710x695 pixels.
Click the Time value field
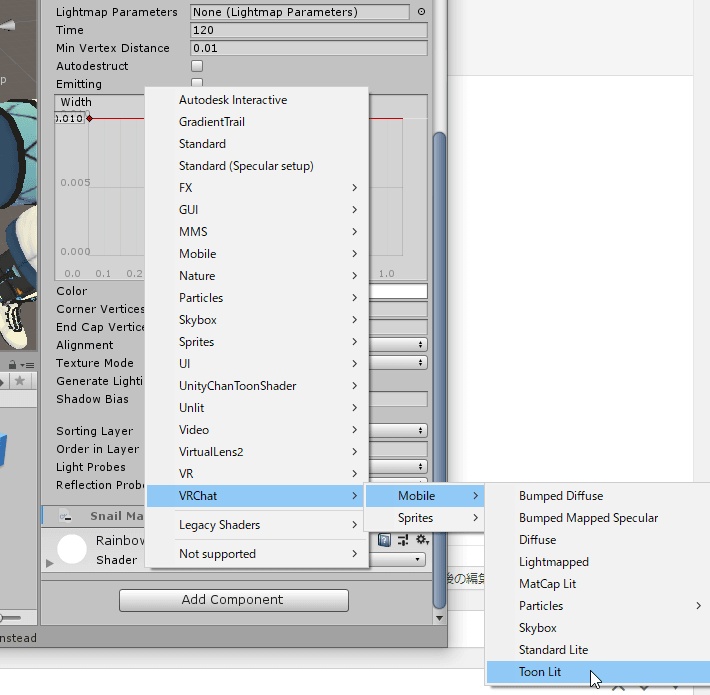coord(308,30)
